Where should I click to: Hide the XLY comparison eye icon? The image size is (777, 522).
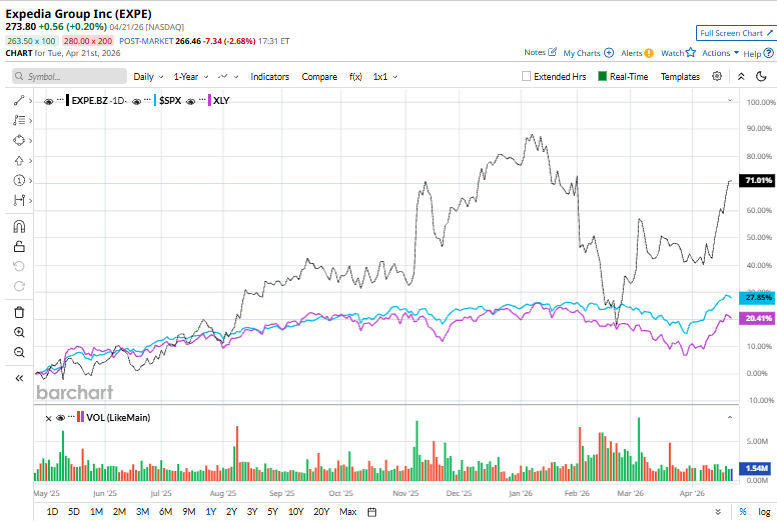coord(191,101)
